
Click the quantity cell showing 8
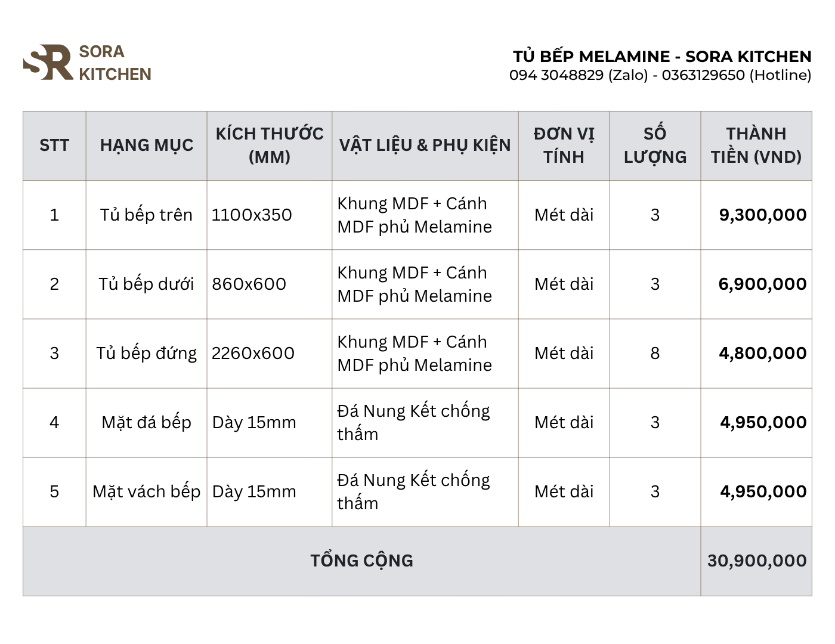[x=655, y=353]
